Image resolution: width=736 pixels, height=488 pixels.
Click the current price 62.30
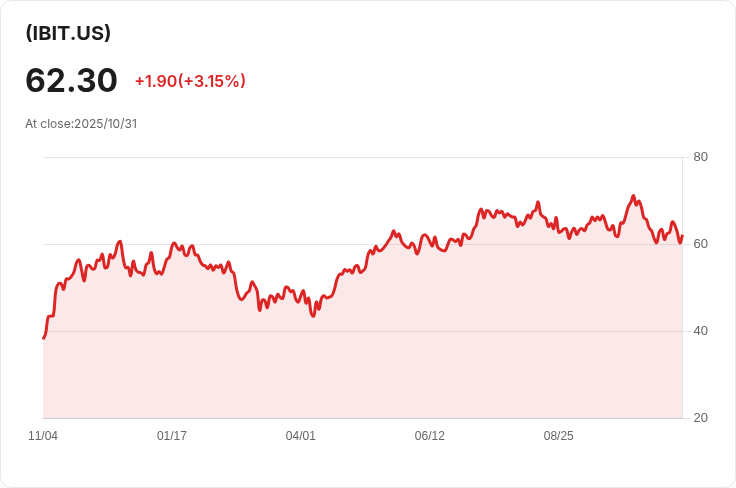[x=71, y=81]
